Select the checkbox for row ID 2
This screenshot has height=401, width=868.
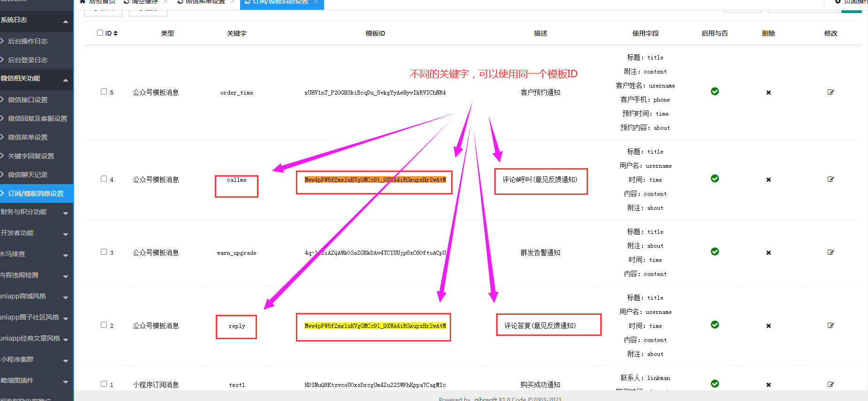(104, 325)
